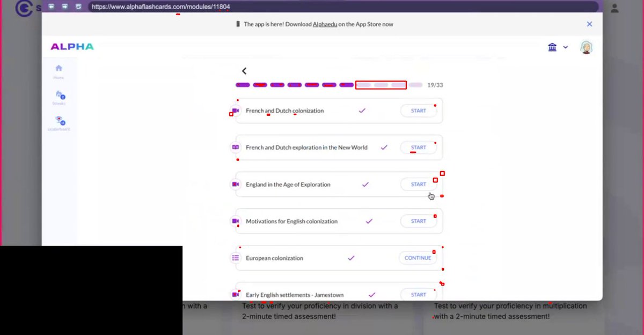Click video icon for French and Dutch colonization
Screen dimensions: 644x335
[x=235, y=111]
